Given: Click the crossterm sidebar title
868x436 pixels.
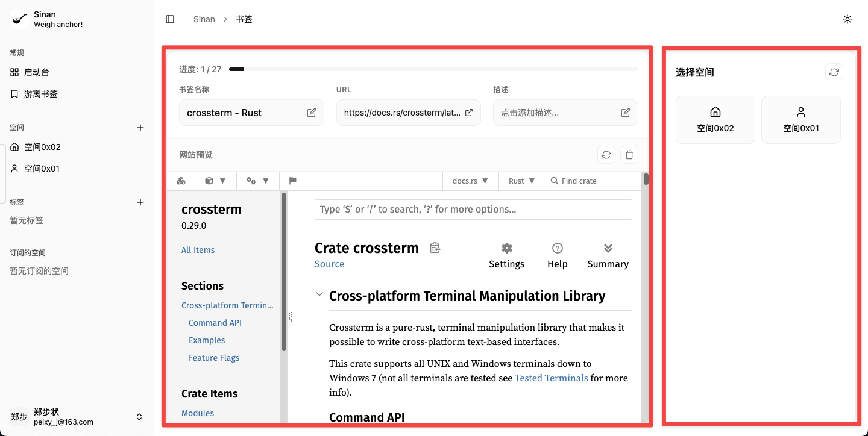Looking at the screenshot, I should coord(212,209).
